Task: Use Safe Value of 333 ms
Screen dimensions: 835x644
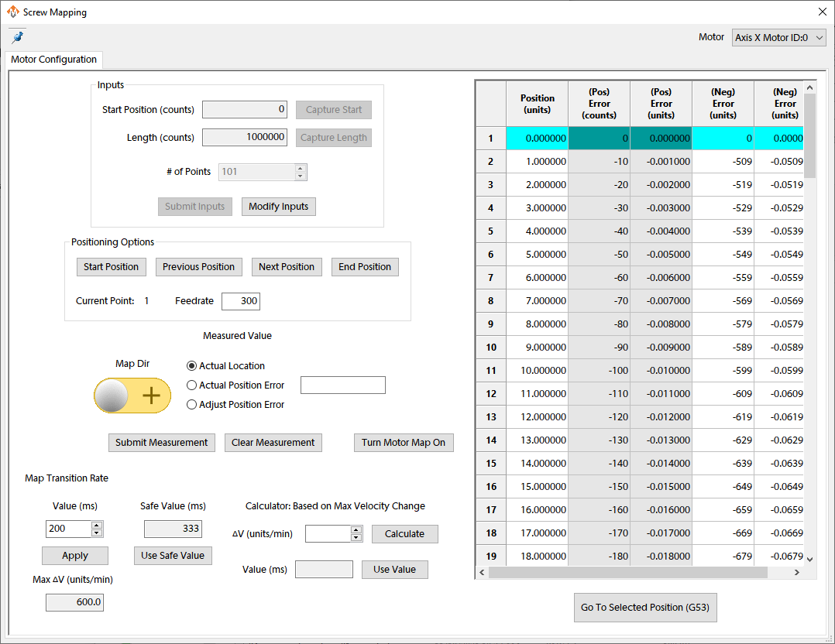Action: (x=173, y=555)
